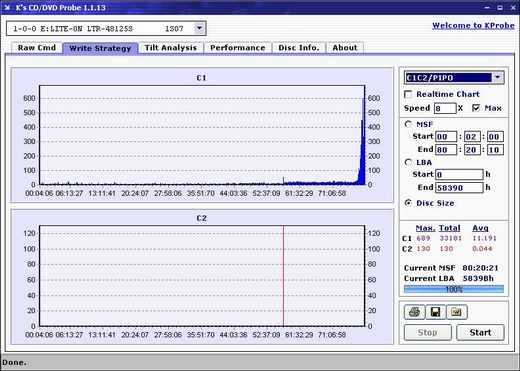Viewport: 520px width, 371px height.
Task: Switch to the Raw Cmd tab
Action: click(37, 48)
